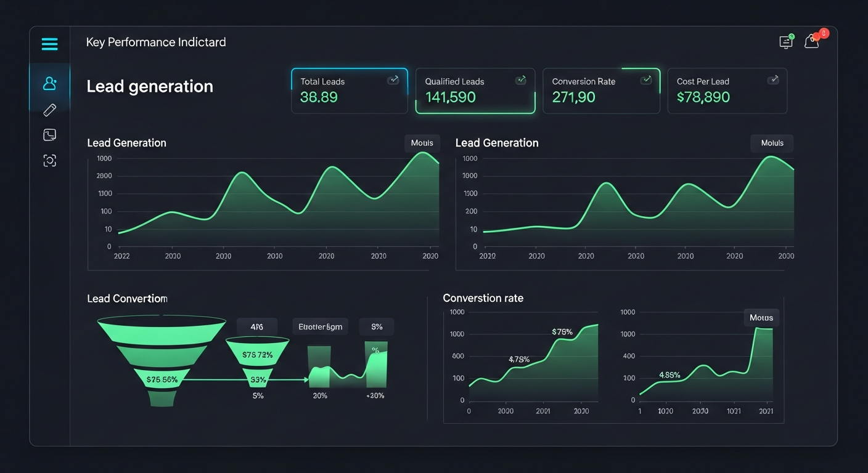Select the user profile icon in sidebar

[x=49, y=84]
